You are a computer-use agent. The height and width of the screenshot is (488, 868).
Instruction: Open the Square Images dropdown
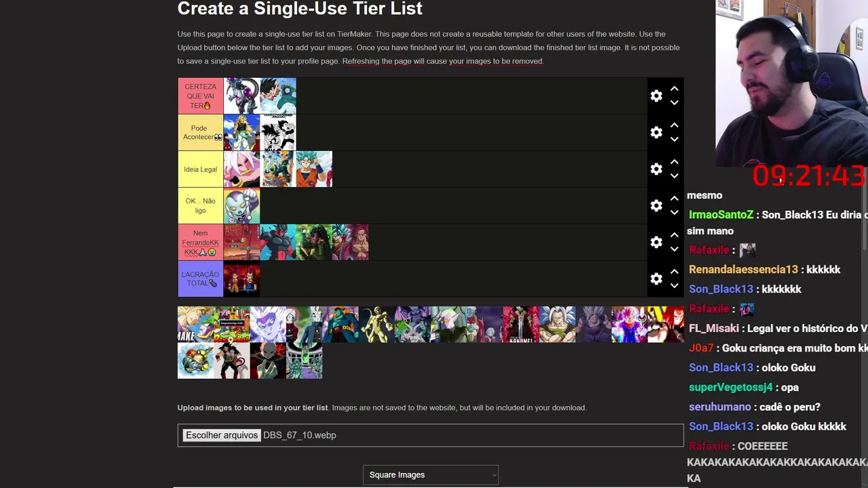point(431,475)
